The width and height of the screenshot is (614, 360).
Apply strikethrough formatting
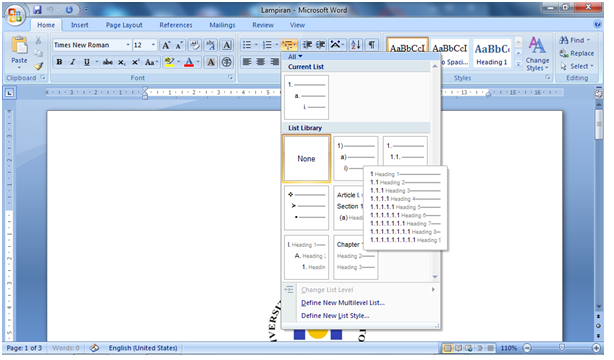point(108,62)
